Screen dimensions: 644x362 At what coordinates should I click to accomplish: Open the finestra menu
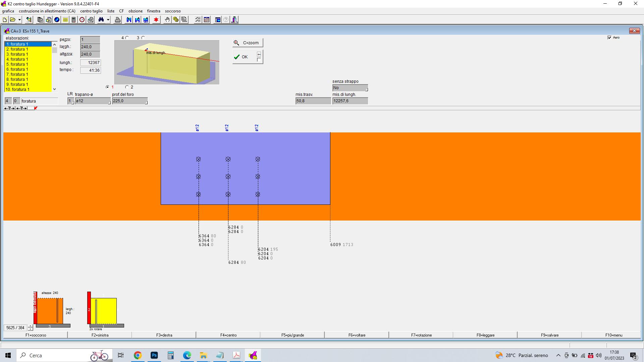(x=154, y=11)
